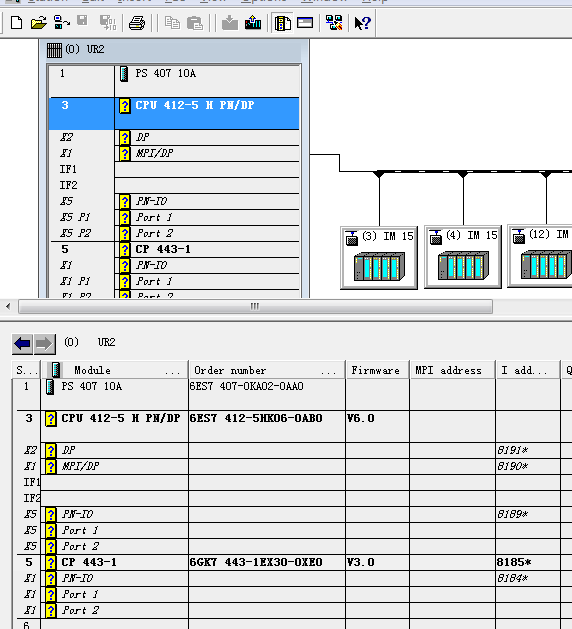Image resolution: width=572 pixels, height=629 pixels.
Task: Select the empty IF2 slot in rack view
Action: (x=174, y=185)
